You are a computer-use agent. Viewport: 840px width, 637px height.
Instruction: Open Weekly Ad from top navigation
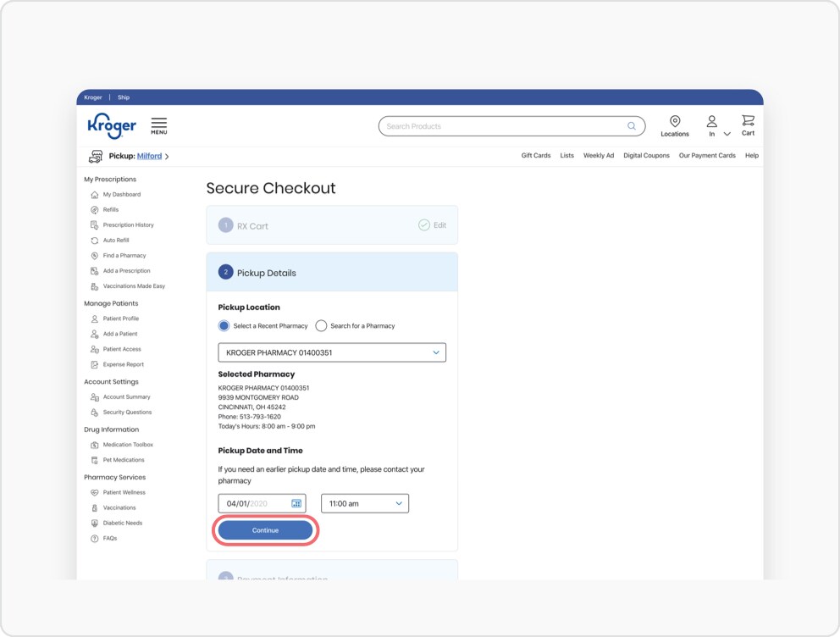[x=599, y=155]
